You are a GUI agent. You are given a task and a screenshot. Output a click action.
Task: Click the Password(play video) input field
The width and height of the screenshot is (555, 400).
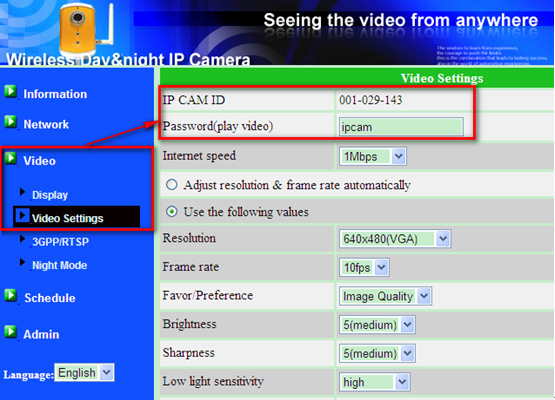point(401,127)
